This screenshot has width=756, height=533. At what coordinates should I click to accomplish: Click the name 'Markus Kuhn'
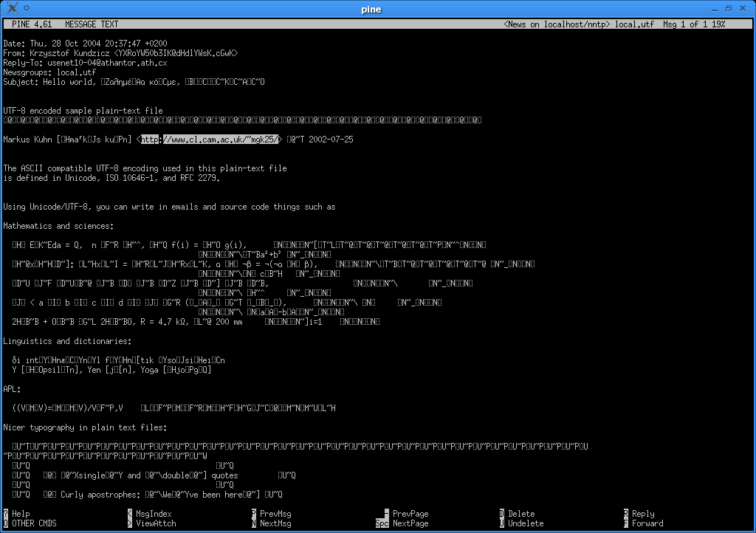(x=27, y=140)
